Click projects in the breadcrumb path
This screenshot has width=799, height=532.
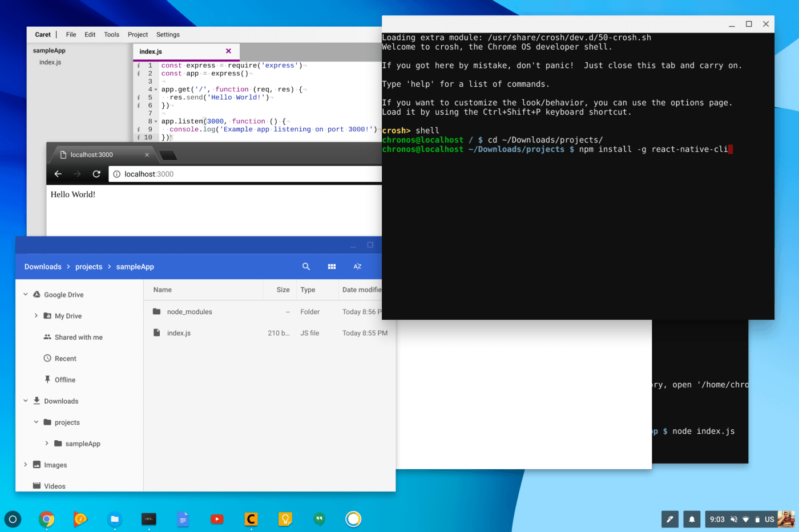(x=89, y=267)
